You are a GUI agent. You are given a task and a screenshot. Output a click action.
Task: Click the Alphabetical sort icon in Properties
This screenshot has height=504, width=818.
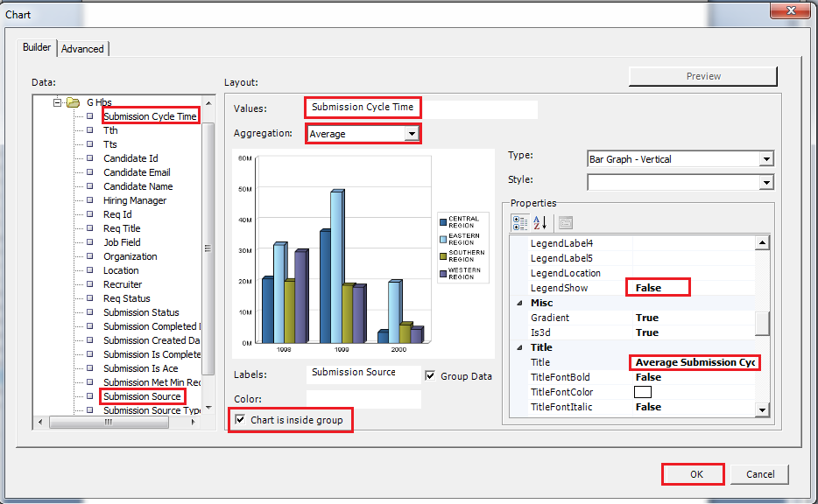click(540, 223)
